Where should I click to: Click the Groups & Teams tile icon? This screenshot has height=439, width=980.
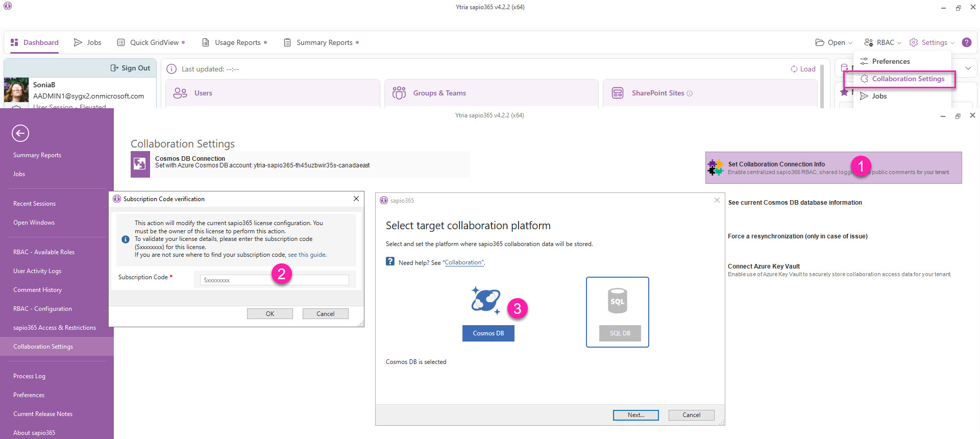[x=399, y=93]
